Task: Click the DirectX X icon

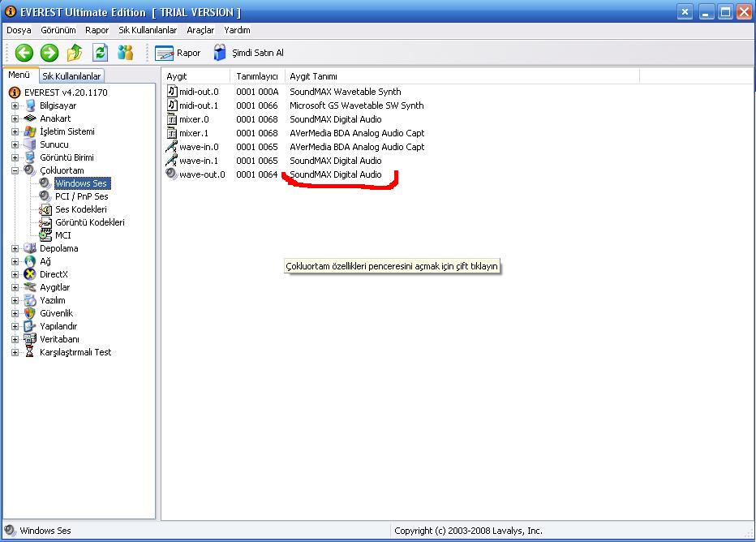Action: 30,274
